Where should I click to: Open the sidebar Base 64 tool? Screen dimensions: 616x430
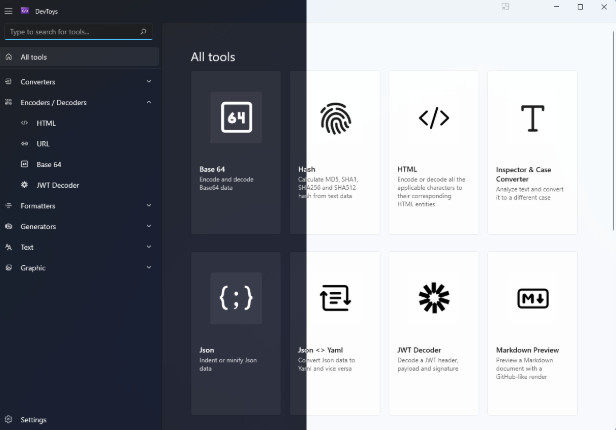coord(80,164)
